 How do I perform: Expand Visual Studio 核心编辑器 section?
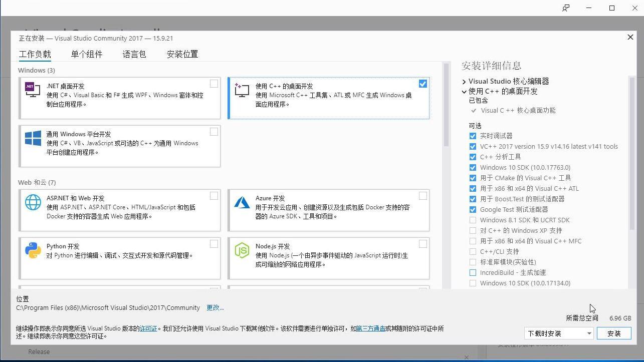464,81
